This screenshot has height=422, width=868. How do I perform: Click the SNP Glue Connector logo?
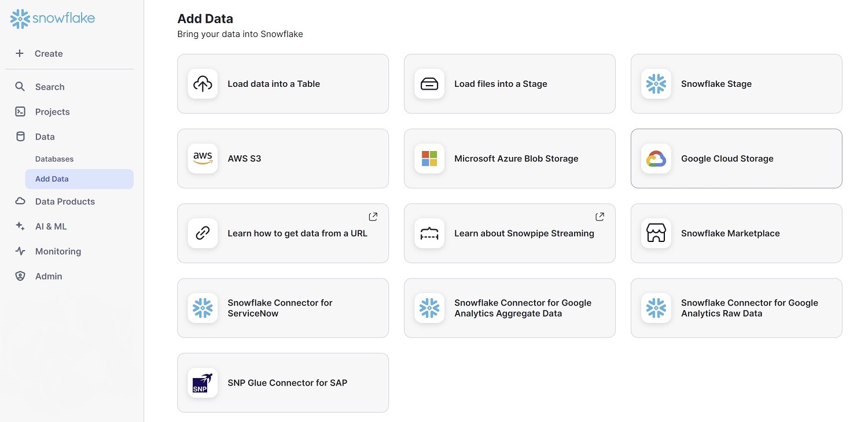point(203,383)
